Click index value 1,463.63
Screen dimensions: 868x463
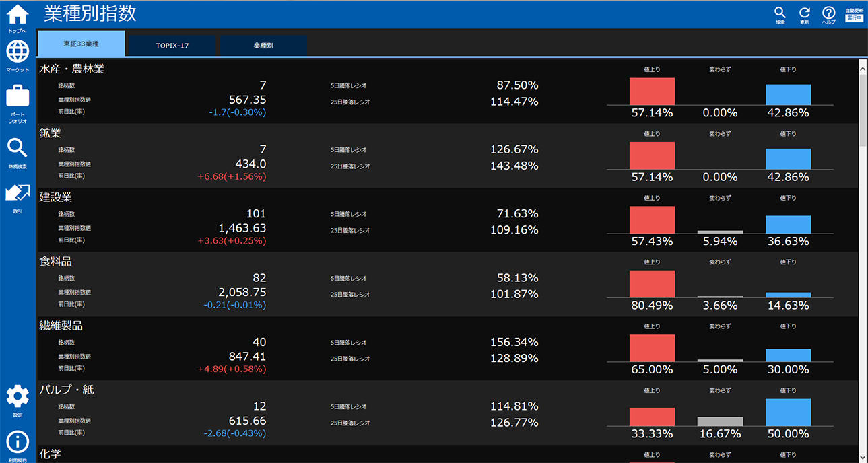(242, 228)
